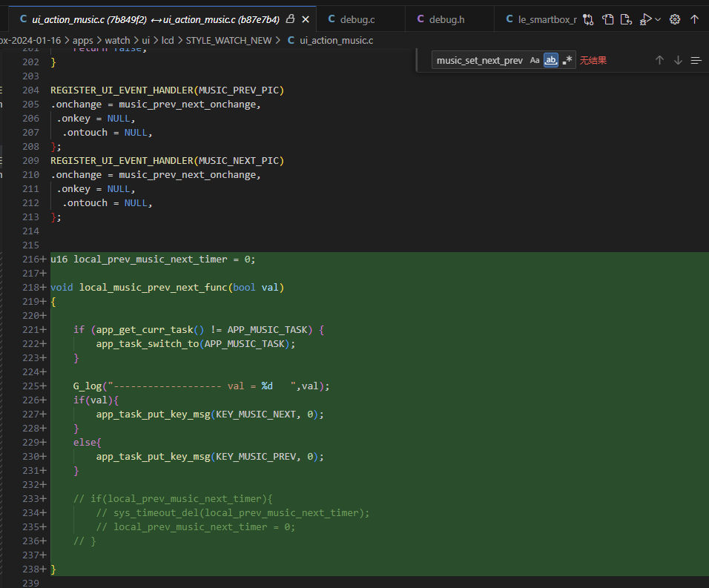This screenshot has width=709, height=588.
Task: Click the open changes revert-arrow file icon
Action: 626,19
